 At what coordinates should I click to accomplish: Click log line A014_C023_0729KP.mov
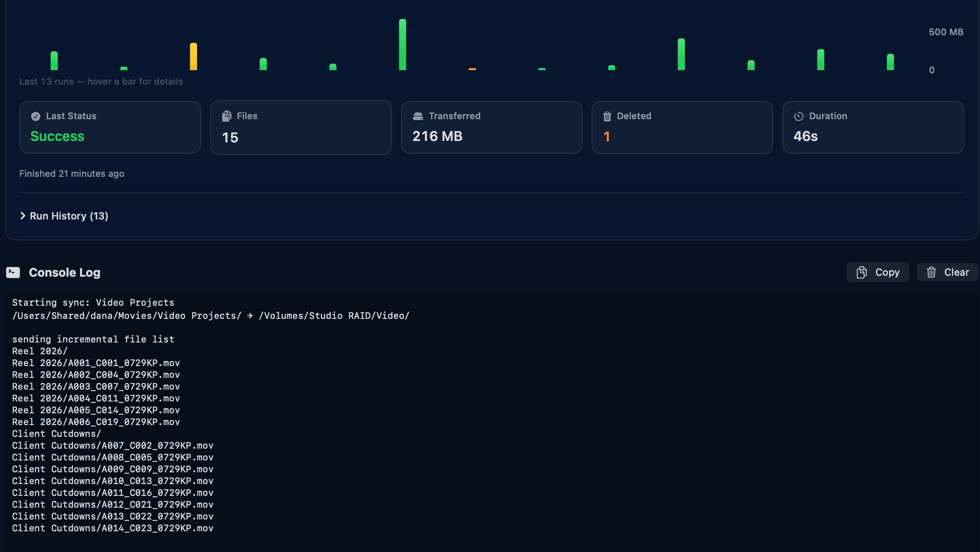click(x=112, y=529)
